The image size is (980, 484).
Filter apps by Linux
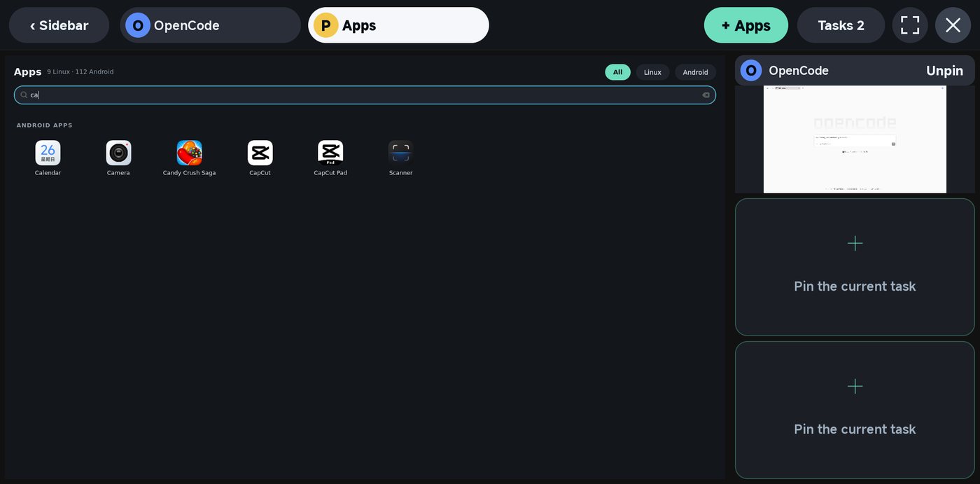point(652,72)
